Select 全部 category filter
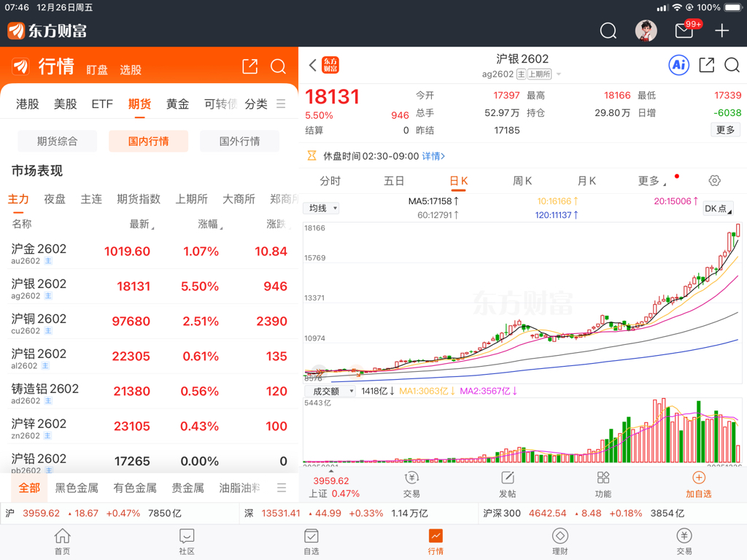 (x=29, y=488)
